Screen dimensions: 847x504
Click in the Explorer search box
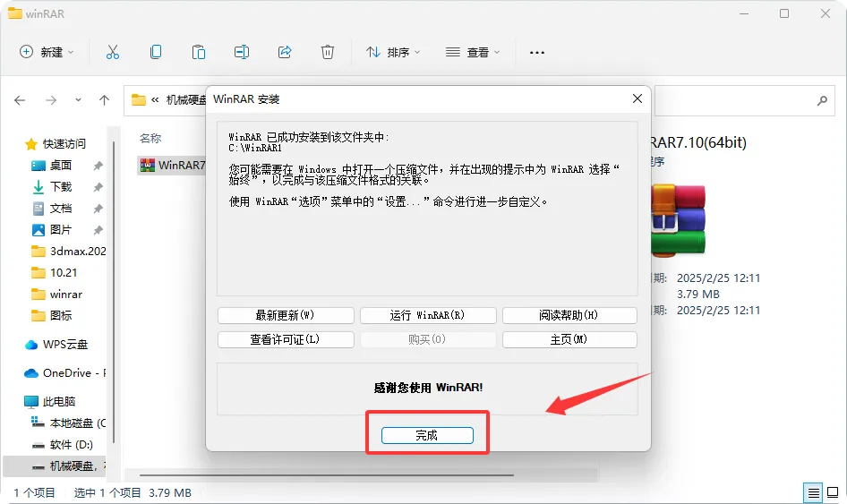(x=744, y=100)
